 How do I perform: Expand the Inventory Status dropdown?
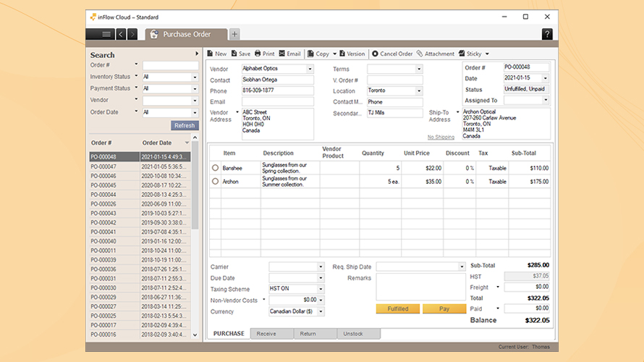pyautogui.click(x=195, y=77)
